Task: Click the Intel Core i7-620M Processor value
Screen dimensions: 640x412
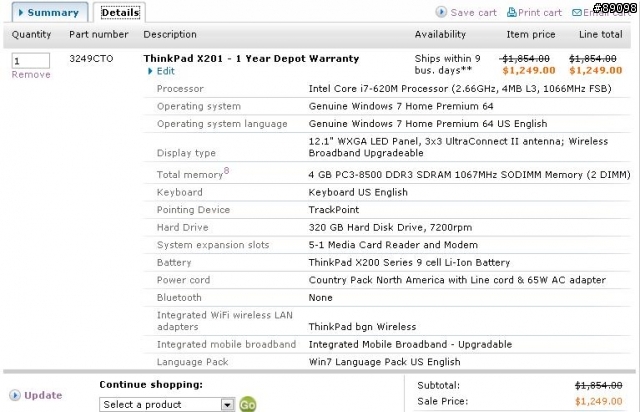Action: (460, 89)
